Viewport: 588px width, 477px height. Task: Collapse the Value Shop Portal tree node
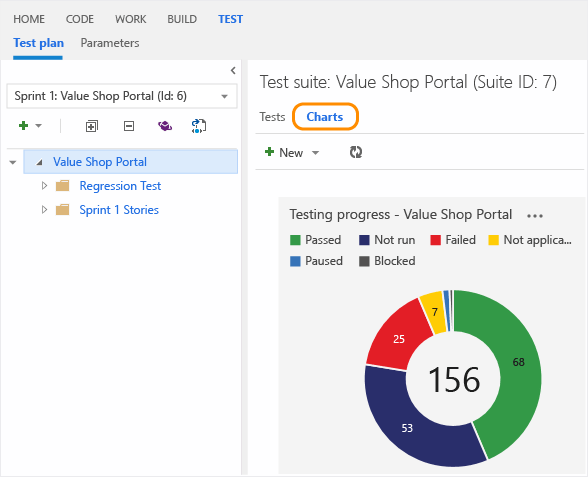[39, 162]
